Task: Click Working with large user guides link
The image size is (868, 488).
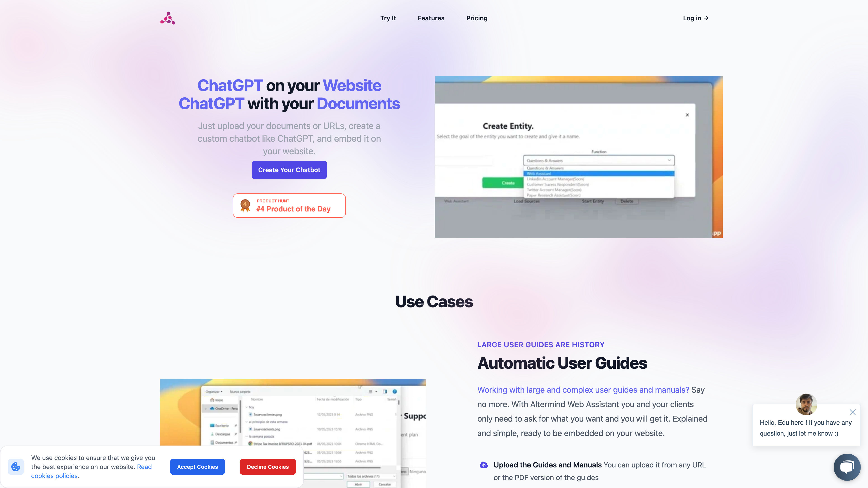Action: 583,390
